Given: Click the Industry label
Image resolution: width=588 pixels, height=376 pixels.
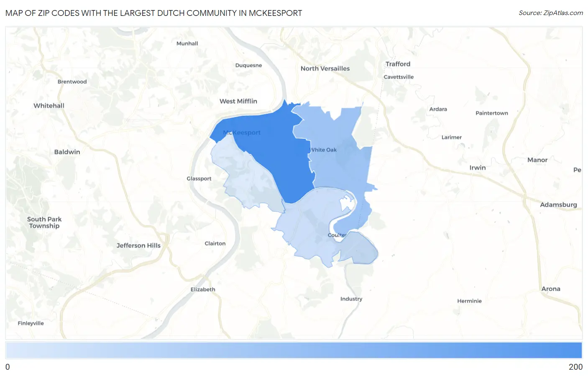Looking at the screenshot, I should [351, 299].
